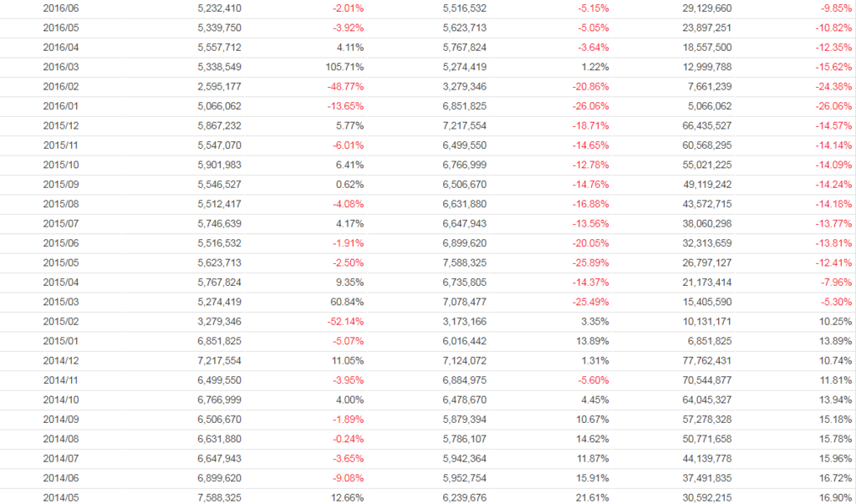Select the 21.61% percentage cell
Viewport: 856px width, 504px height.
[x=592, y=499]
